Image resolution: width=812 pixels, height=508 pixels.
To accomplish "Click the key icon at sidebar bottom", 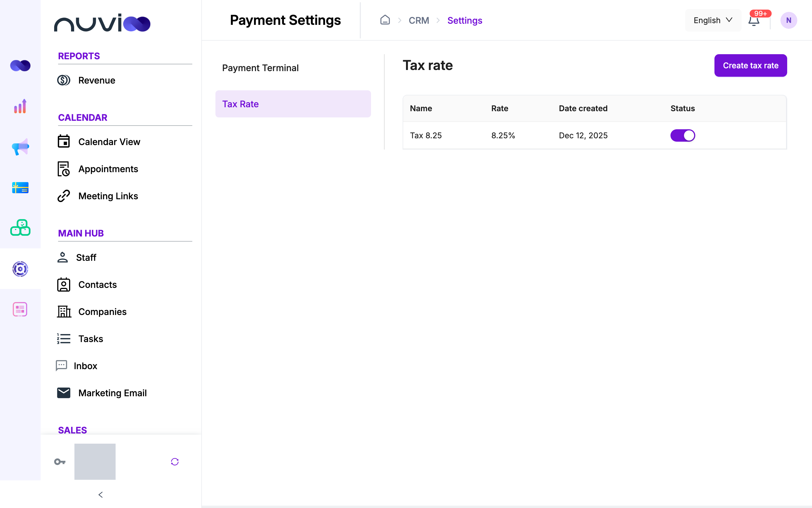I will 60,462.
